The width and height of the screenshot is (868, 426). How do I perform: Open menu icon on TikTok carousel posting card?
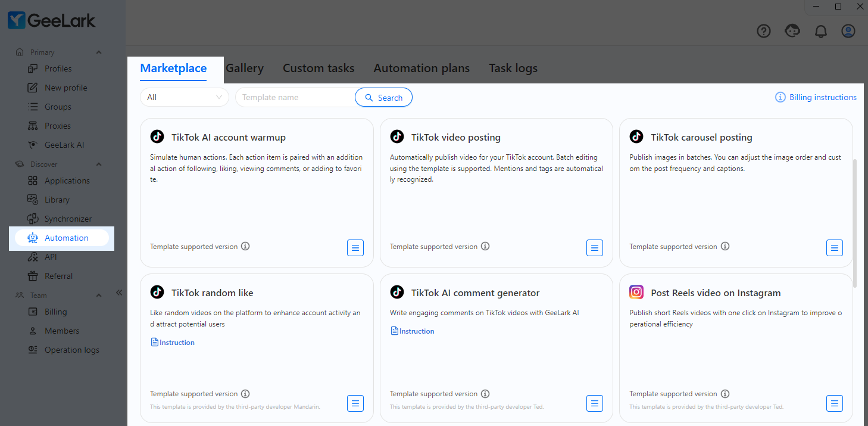[835, 248]
